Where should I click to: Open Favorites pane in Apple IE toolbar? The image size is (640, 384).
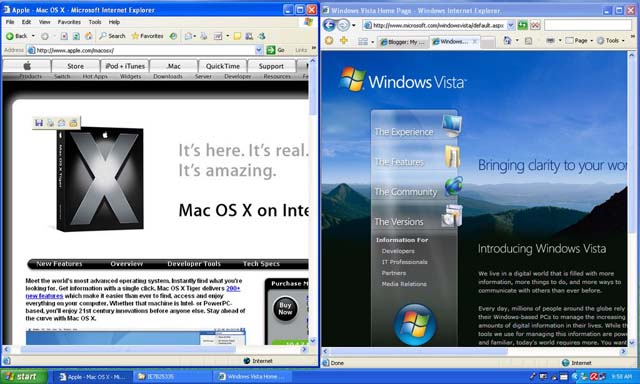pos(147,36)
